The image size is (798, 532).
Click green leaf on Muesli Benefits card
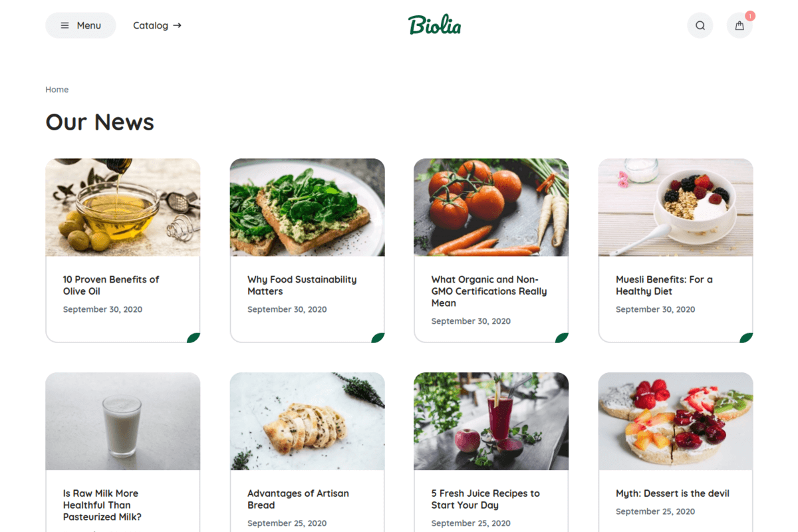tap(746, 338)
